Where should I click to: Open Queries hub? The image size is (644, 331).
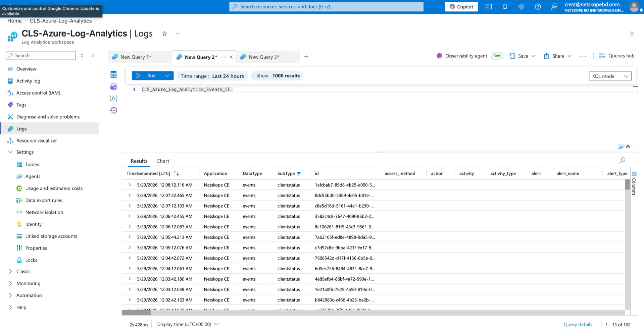coord(617,56)
